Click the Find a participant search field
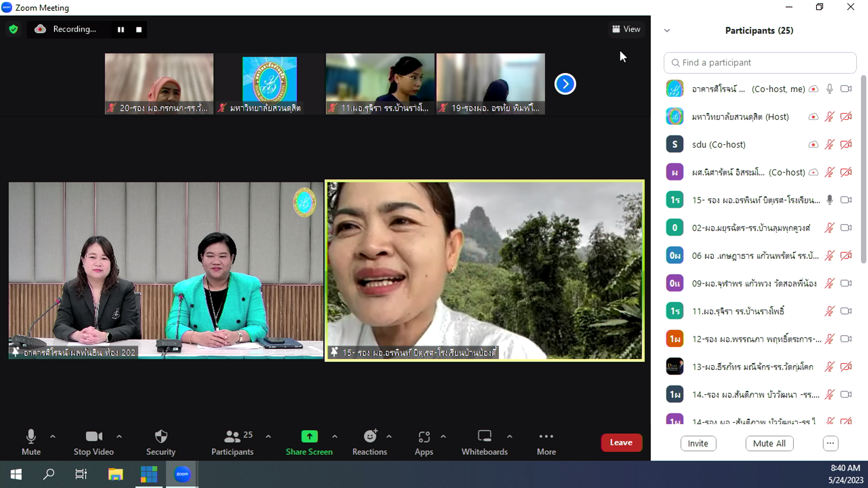The height and width of the screenshot is (488, 868). coord(760,63)
